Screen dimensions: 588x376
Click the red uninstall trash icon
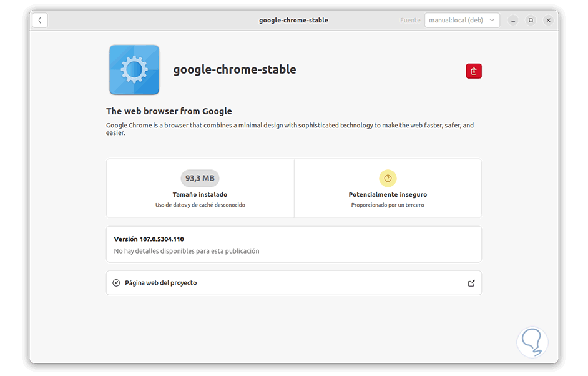click(473, 71)
